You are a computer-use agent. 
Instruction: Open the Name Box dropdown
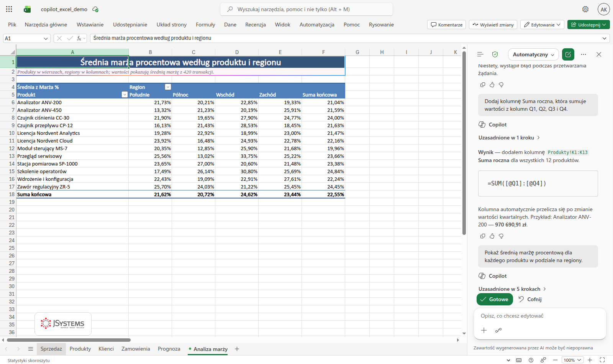pyautogui.click(x=46, y=38)
